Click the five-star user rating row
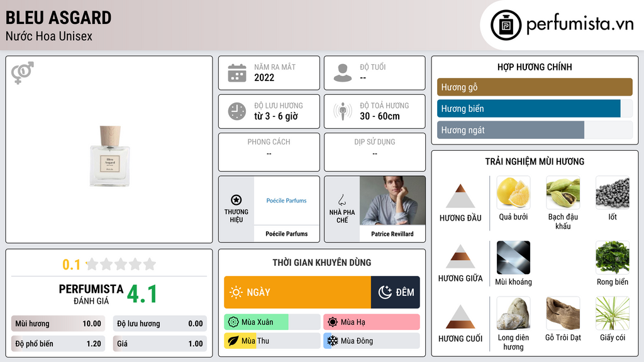This screenshot has width=644, height=362. pyautogui.click(x=121, y=265)
